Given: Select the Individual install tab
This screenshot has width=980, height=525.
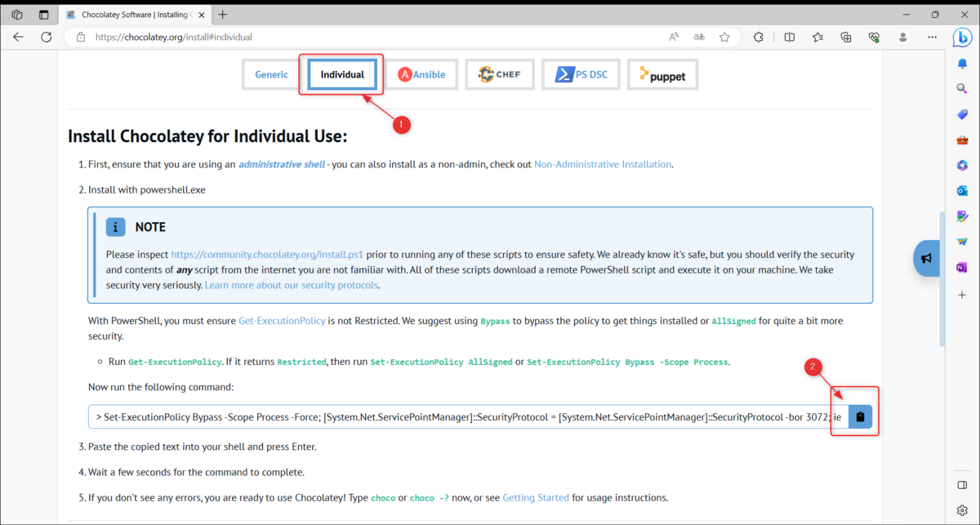Looking at the screenshot, I should tap(342, 74).
